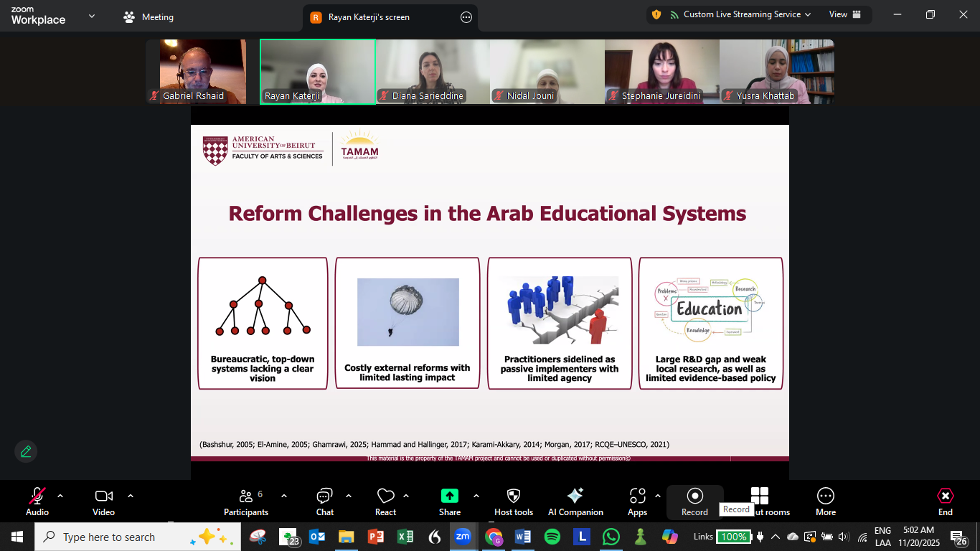Expand video options arrow next to Video
The height and width of the screenshot is (551, 980).
[131, 496]
